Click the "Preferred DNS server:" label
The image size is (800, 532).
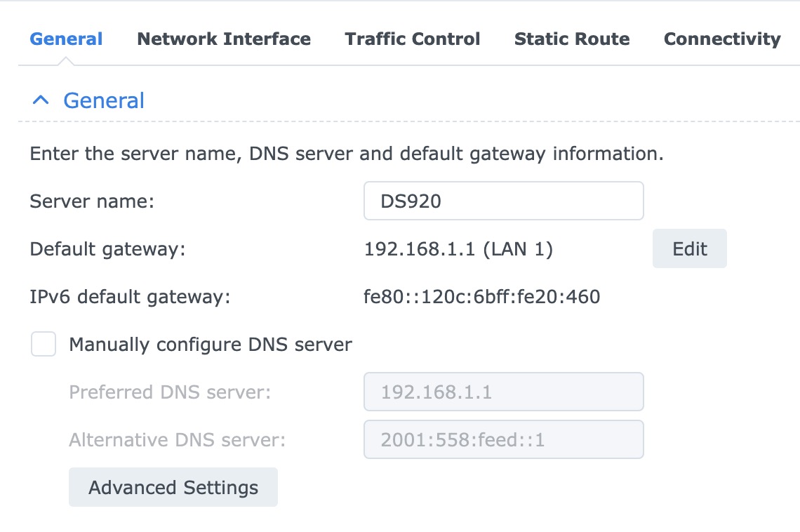tap(170, 392)
